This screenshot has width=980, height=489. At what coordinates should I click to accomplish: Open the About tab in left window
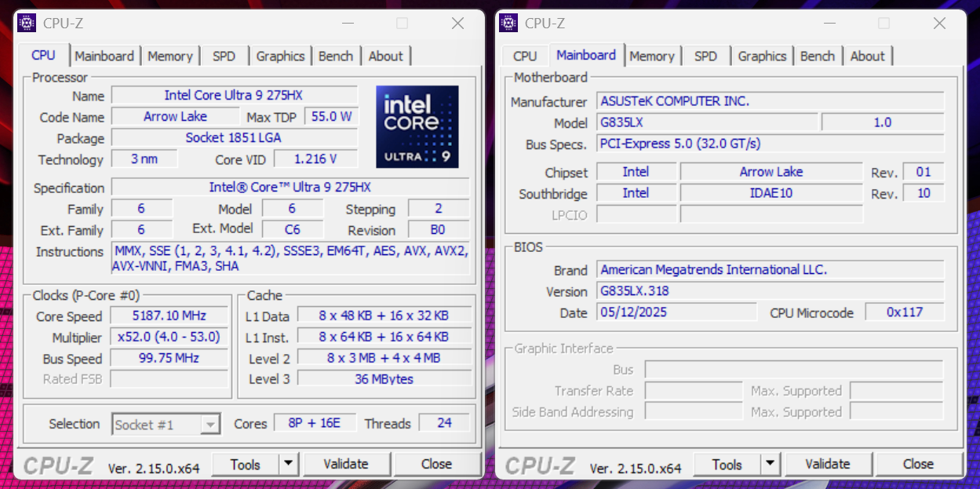385,56
